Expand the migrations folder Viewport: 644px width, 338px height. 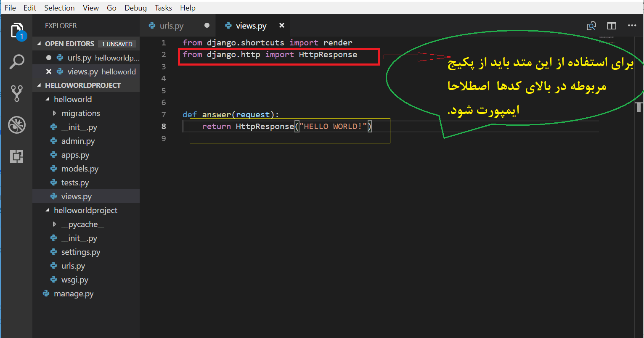pos(86,113)
